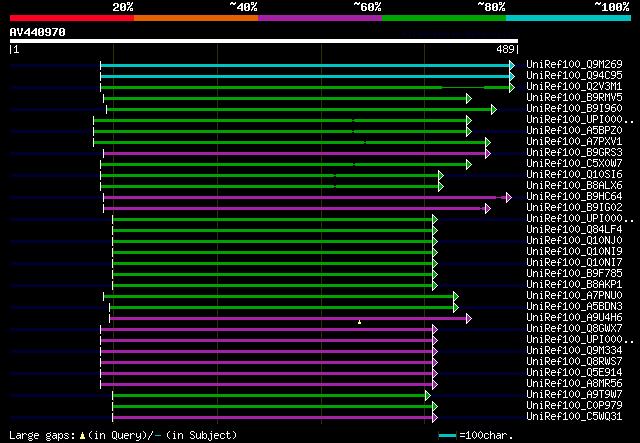
Task: Click the cyan 100char scale bar sample
Action: click(x=447, y=436)
